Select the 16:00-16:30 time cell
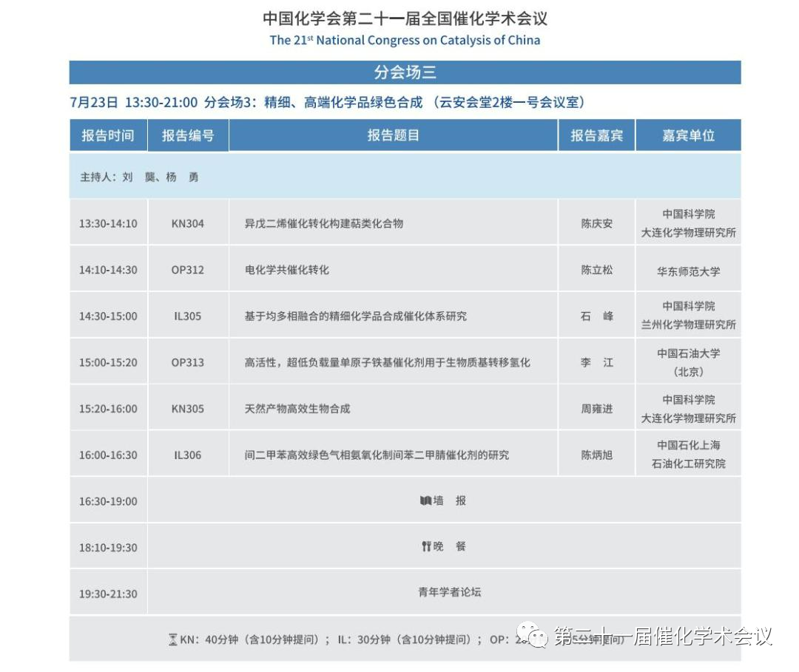Image resolution: width=799 pixels, height=672 pixels. point(108,455)
